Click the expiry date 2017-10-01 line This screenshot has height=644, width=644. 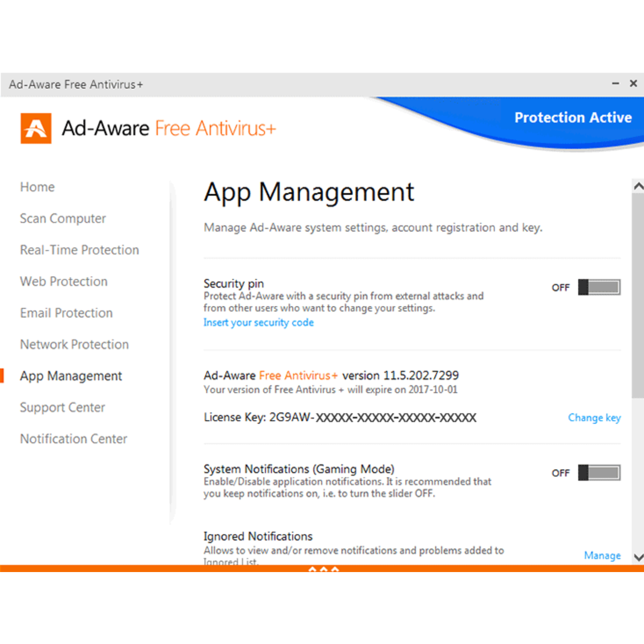point(331,389)
